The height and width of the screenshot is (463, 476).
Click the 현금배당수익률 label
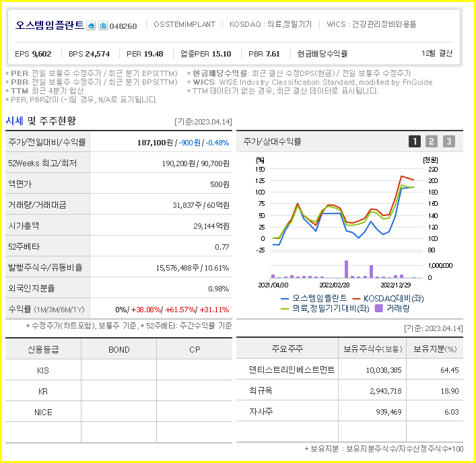[322, 54]
